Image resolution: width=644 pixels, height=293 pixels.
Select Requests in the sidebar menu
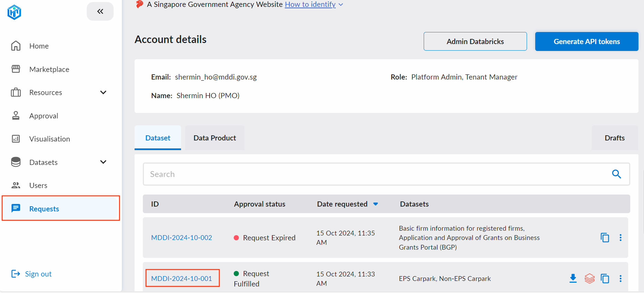click(x=61, y=208)
